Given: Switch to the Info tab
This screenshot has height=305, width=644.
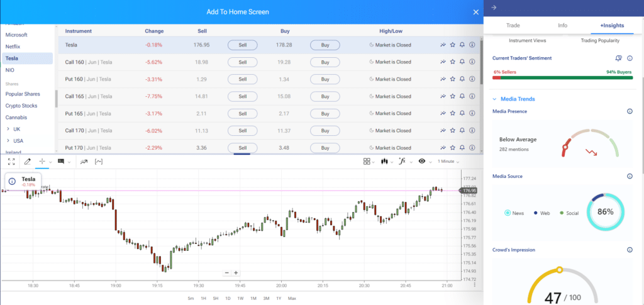Looking at the screenshot, I should pyautogui.click(x=562, y=25).
